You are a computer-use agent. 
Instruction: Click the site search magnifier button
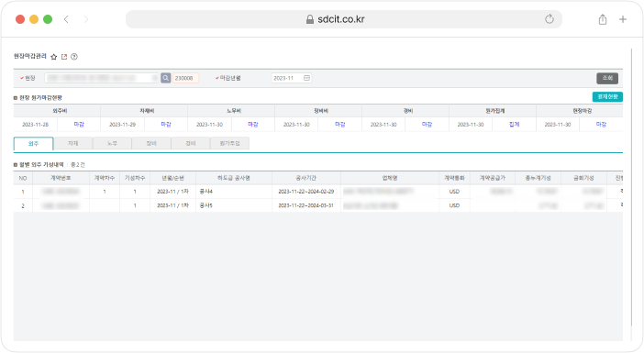coord(165,78)
